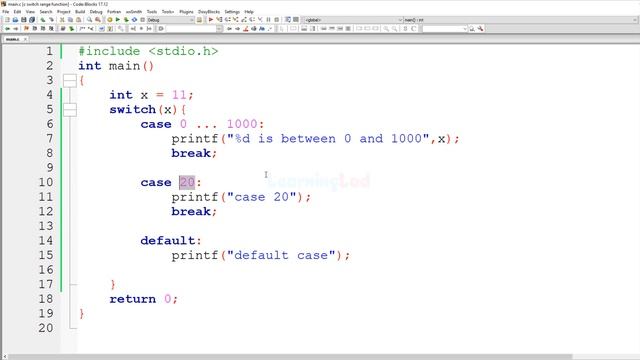Click the horizontal scrollbar at the editor bottom
Viewport: 640px width, 360px height.
[290, 357]
